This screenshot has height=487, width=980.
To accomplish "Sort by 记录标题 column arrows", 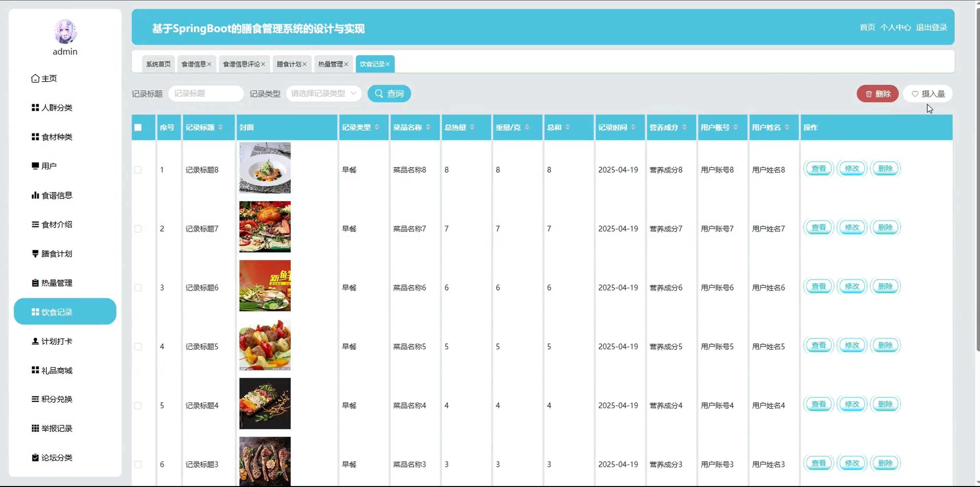I will 221,127.
